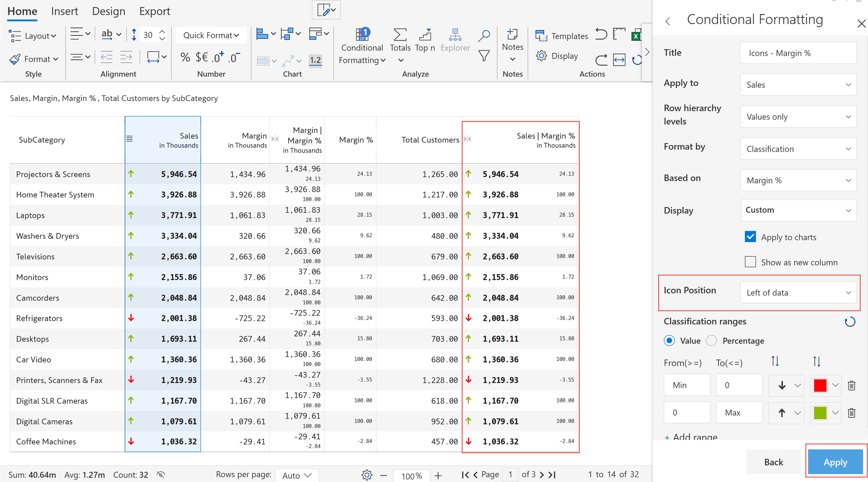This screenshot has width=868, height=482.
Task: Click the Export to Excel icon
Action: pos(636,36)
